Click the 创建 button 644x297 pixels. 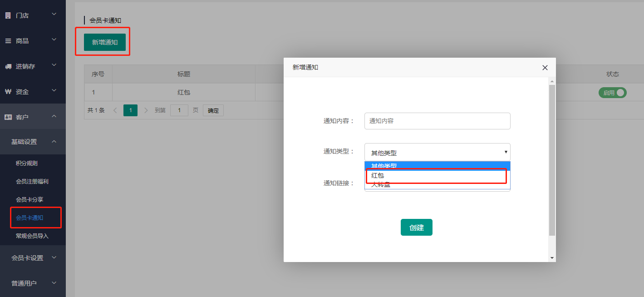(x=416, y=228)
